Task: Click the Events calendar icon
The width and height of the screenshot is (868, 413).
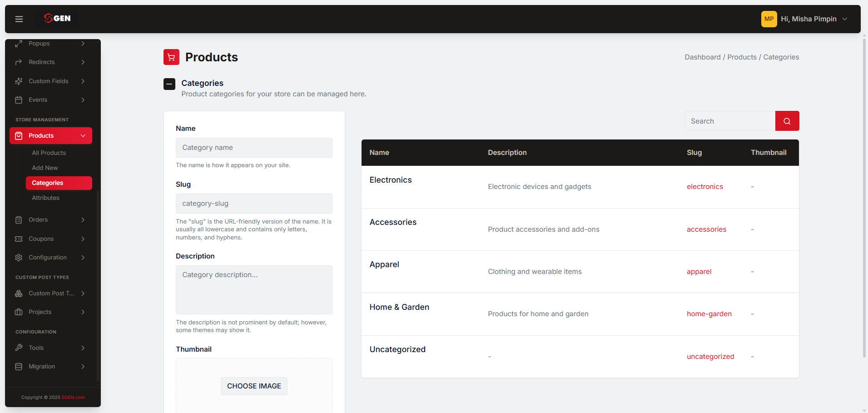Action: pos(19,100)
